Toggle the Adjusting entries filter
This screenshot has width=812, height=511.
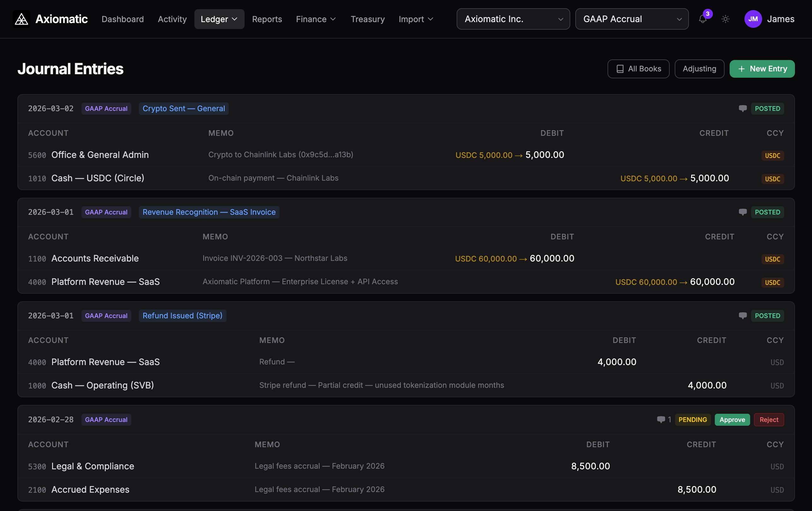click(x=699, y=69)
